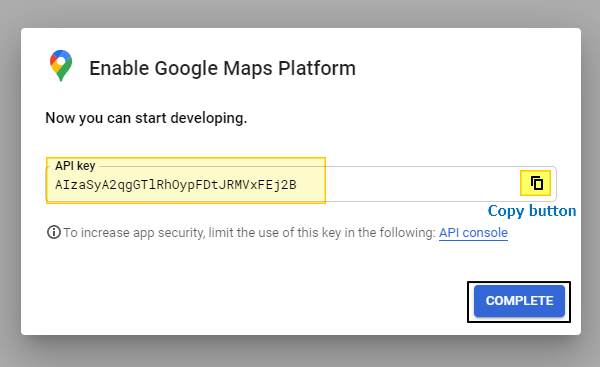This screenshot has height=367, width=600.
Task: Click the yellow highlighted API key area
Action: [186, 180]
